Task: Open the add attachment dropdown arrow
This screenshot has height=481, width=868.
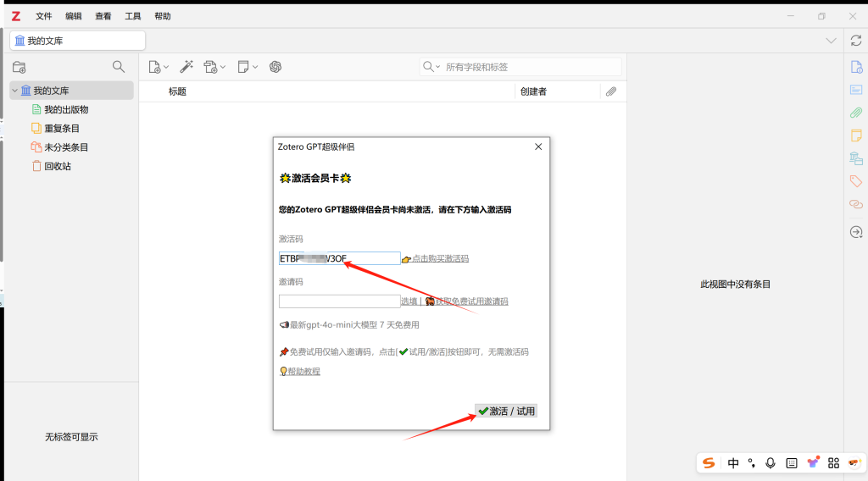Action: (x=223, y=67)
